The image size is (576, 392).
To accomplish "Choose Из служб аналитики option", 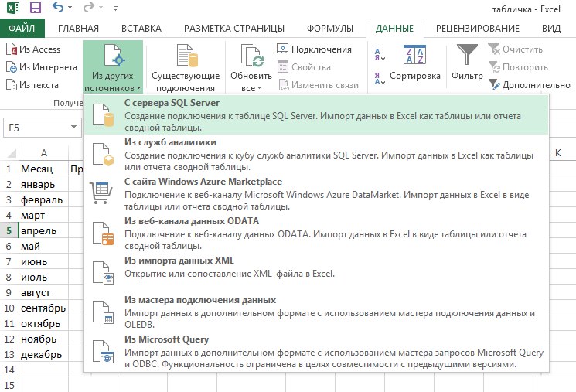I will [316, 155].
